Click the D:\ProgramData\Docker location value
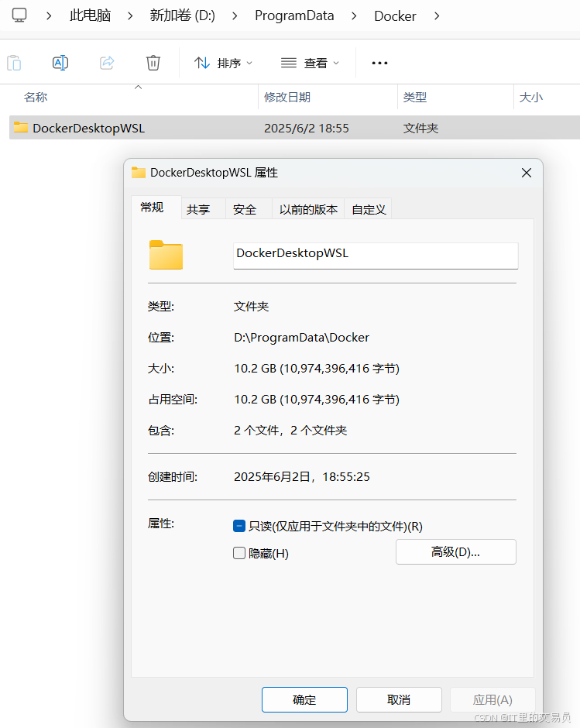 click(301, 337)
